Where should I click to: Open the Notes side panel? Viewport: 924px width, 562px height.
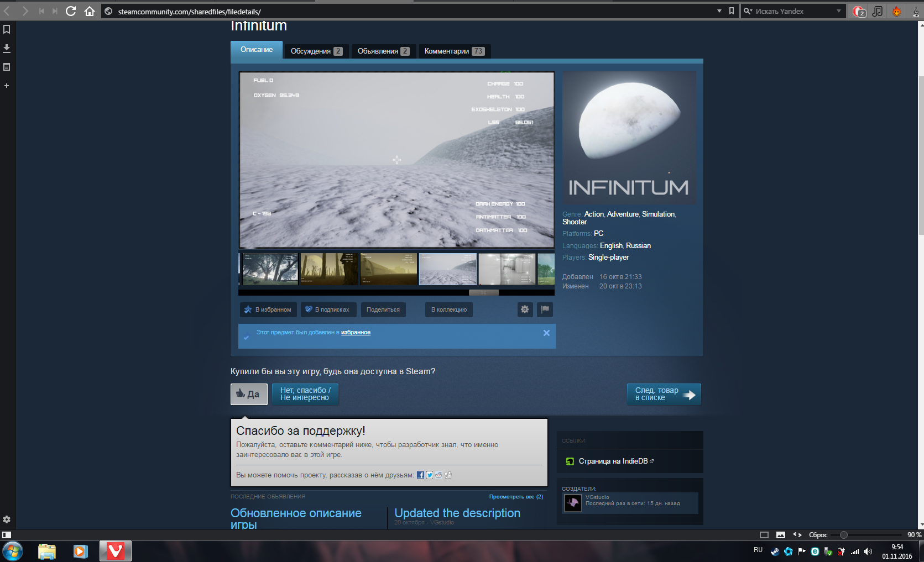pyautogui.click(x=7, y=67)
